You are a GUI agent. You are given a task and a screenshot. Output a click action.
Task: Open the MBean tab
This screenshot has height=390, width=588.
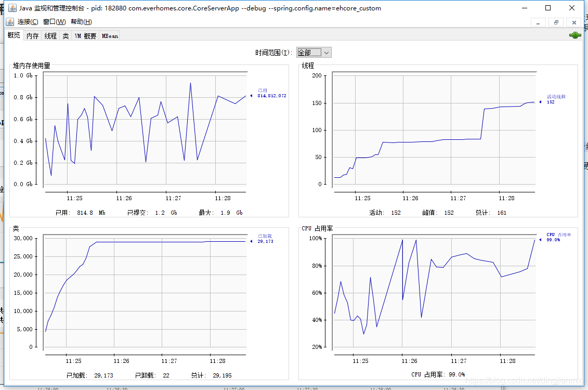(x=110, y=36)
